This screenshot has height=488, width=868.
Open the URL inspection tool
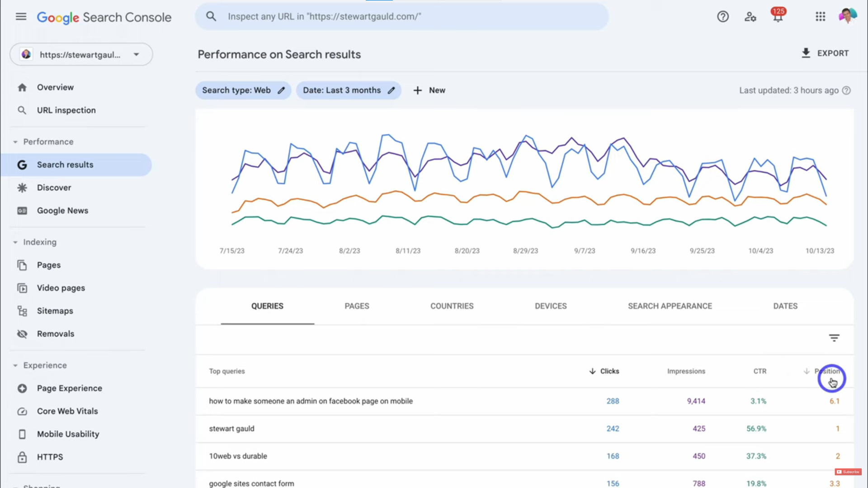coord(66,110)
